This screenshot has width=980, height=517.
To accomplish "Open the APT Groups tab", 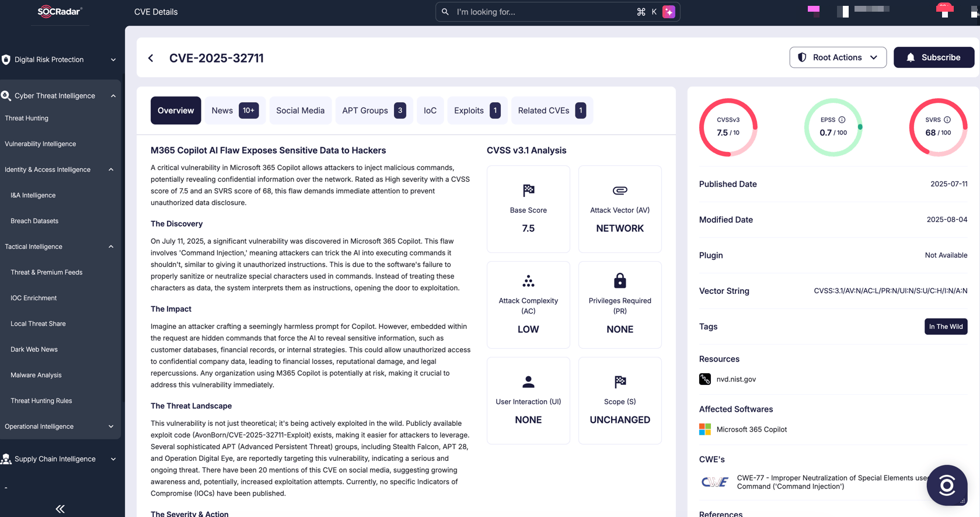I will 374,110.
